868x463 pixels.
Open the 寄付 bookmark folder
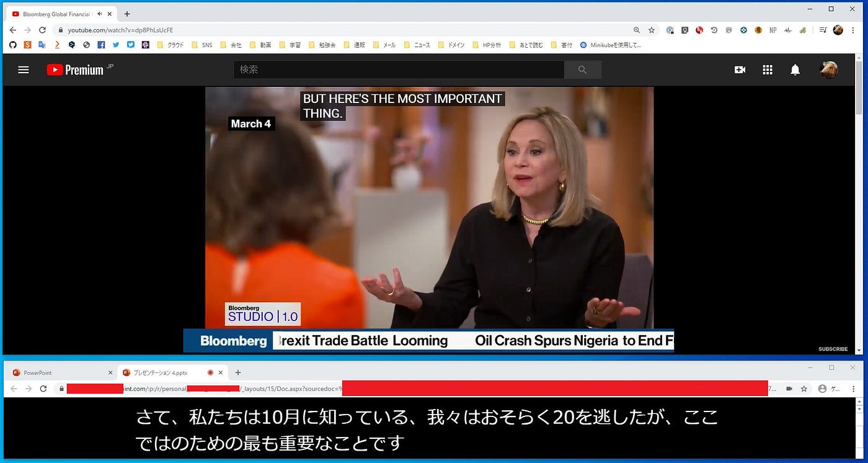[x=562, y=45]
